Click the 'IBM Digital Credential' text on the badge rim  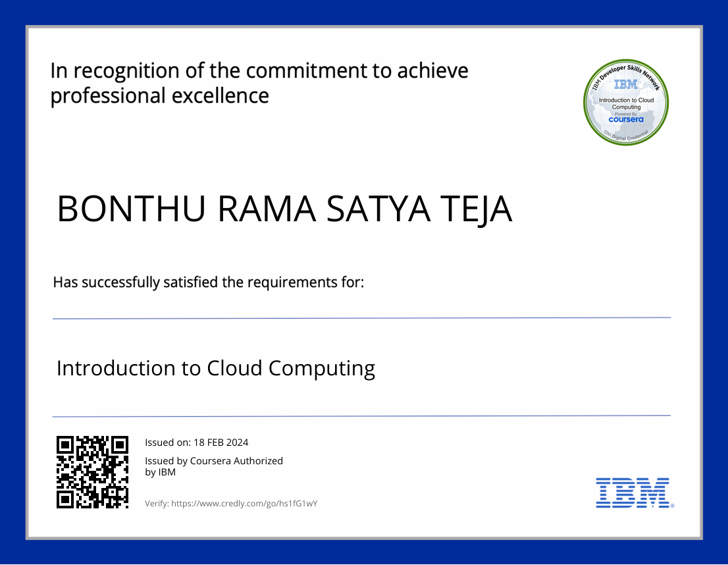(x=625, y=136)
